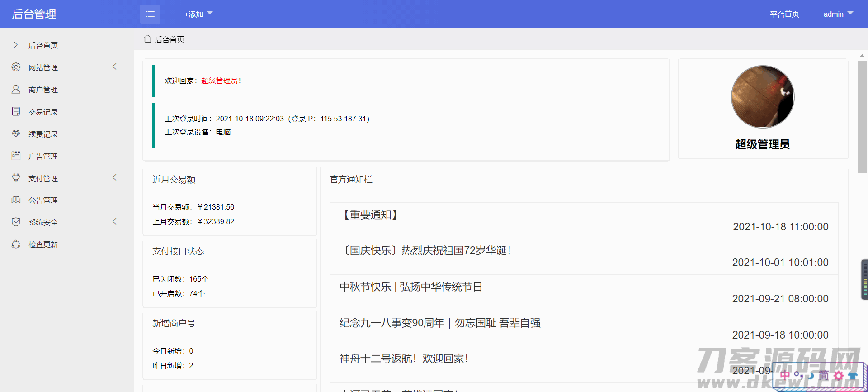Expand the 支付管理 submenu chevron

[114, 177]
